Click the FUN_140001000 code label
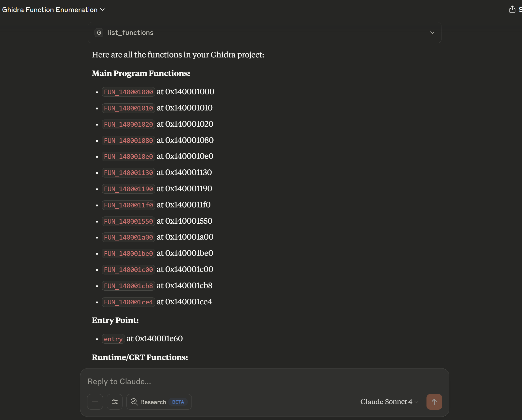Screen dimensions: 522x420 click(x=128, y=92)
